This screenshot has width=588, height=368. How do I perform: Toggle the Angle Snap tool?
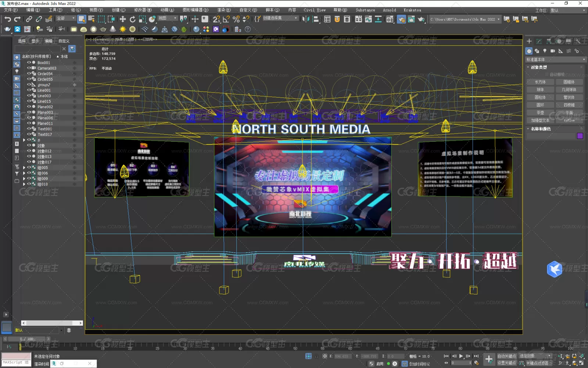click(226, 19)
